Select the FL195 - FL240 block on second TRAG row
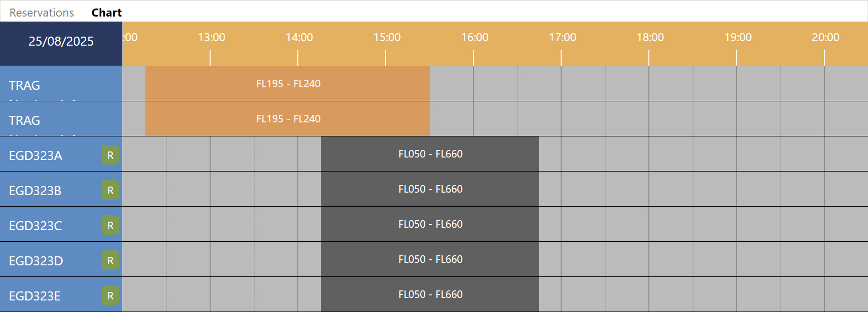This screenshot has height=312, width=868. click(287, 119)
